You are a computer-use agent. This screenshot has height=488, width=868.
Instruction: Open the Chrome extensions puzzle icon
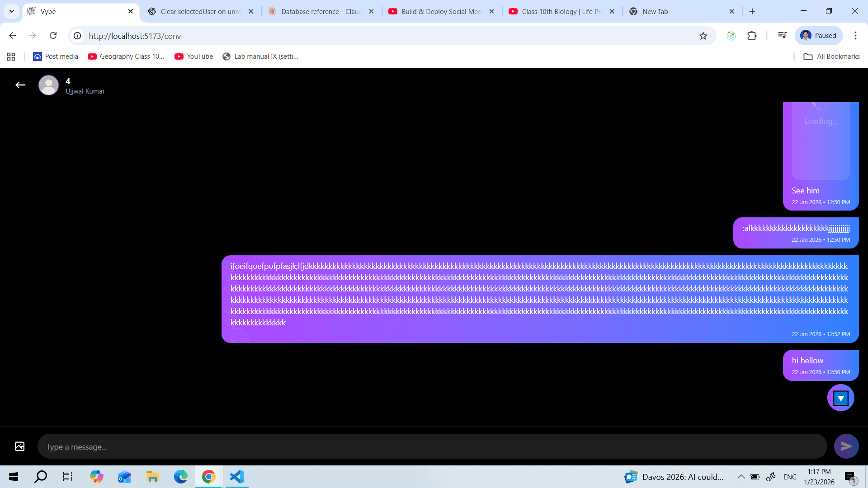tap(752, 35)
